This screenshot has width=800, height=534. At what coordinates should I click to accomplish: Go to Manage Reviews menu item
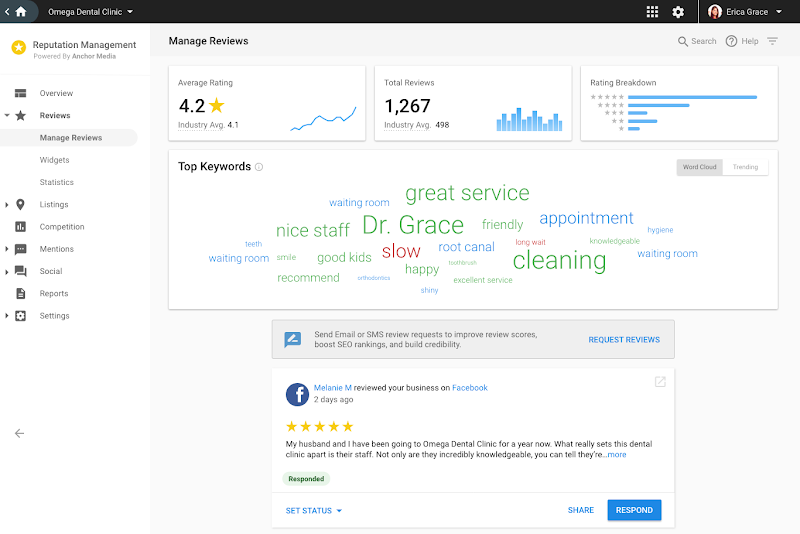click(69, 138)
